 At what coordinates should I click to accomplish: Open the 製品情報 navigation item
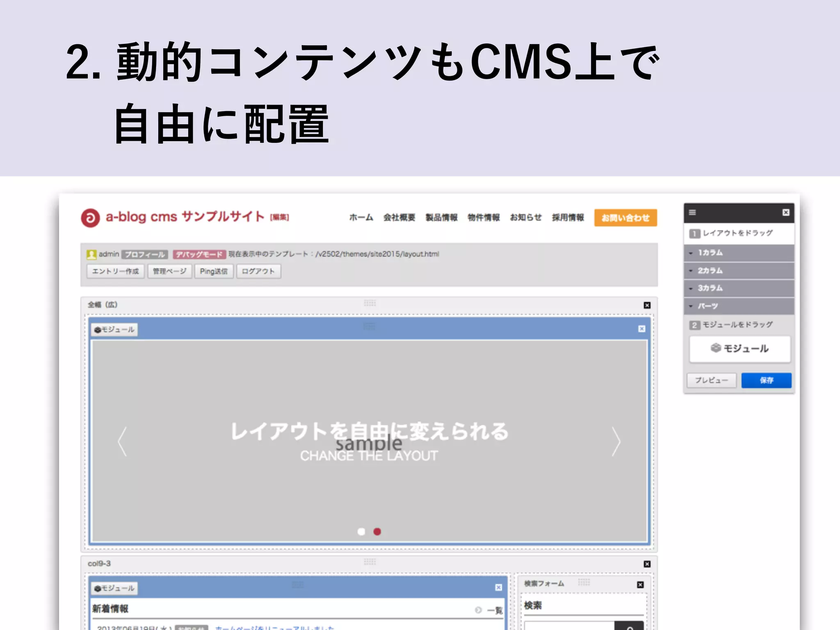coord(441,217)
